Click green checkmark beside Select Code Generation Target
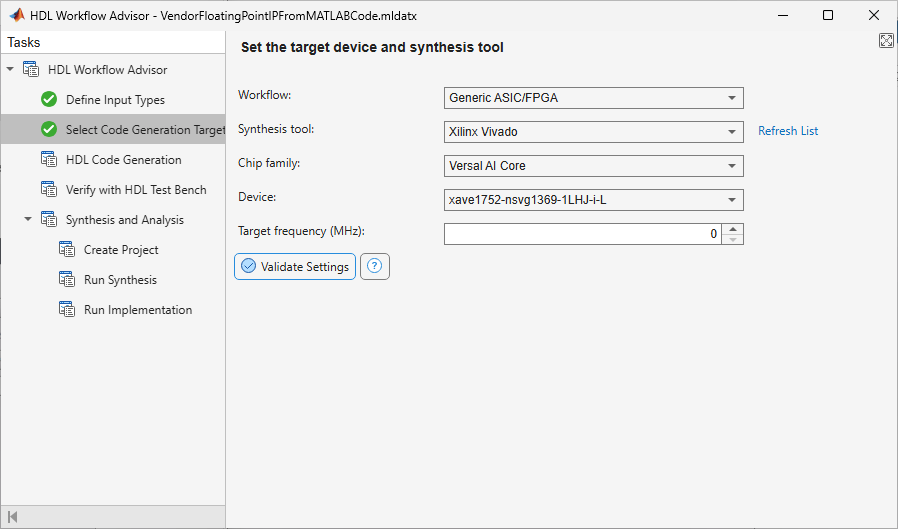Viewport: 898px width, 529px height. point(49,129)
